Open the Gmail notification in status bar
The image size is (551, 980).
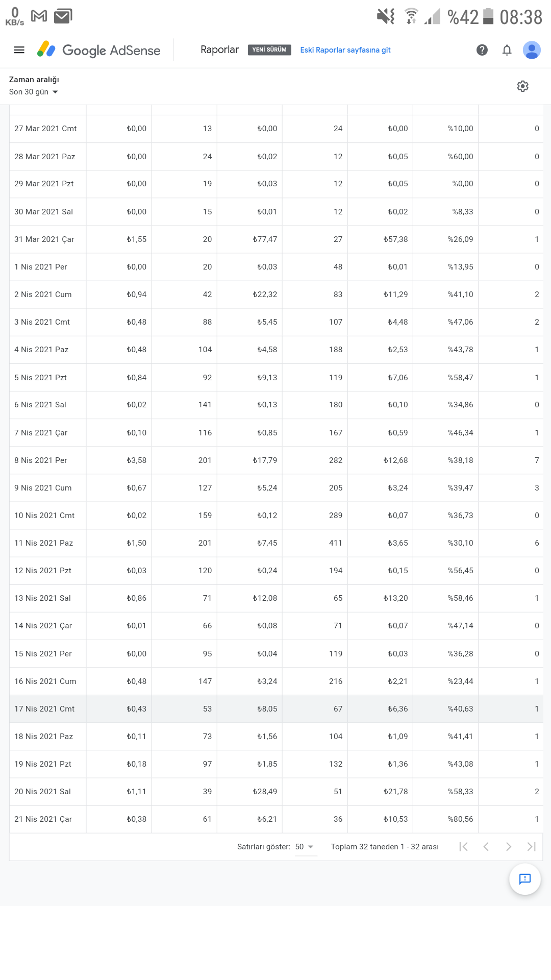pyautogui.click(x=39, y=16)
